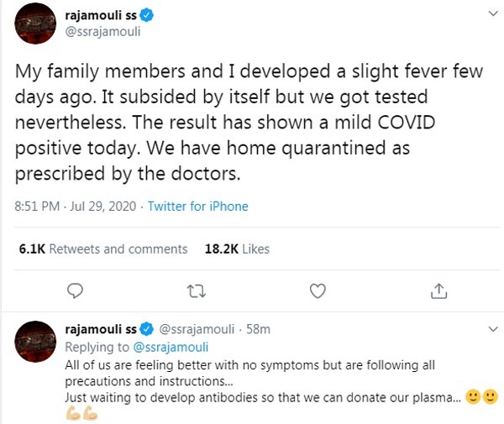Reply to the main COVID tweet
Image resolution: width=504 pixels, height=424 pixels.
(75, 291)
